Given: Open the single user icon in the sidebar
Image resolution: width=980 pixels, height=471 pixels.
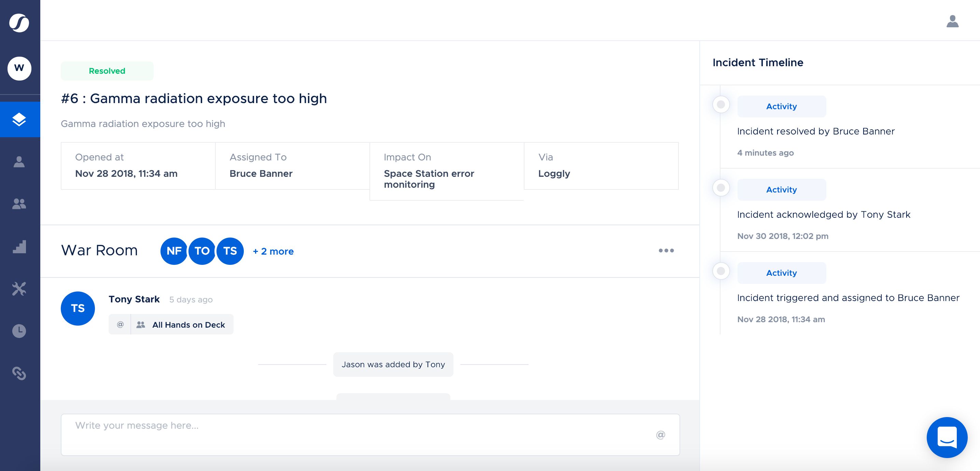Looking at the screenshot, I should pos(19,162).
